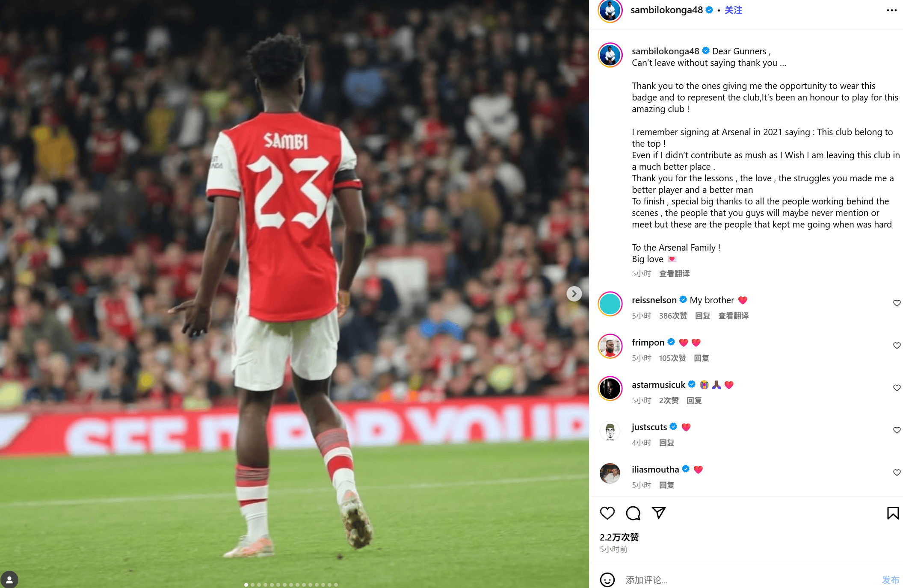Open comment bubble icon below comments

point(633,513)
